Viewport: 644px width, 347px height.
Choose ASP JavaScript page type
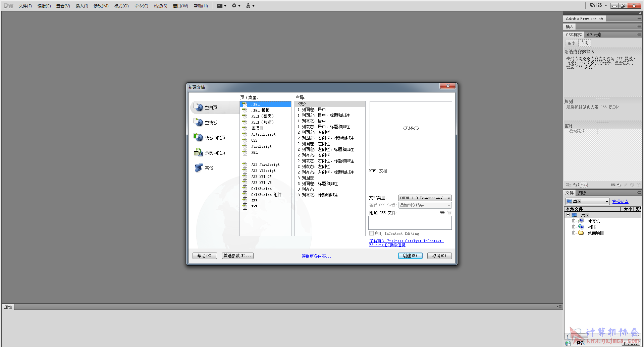click(x=265, y=164)
